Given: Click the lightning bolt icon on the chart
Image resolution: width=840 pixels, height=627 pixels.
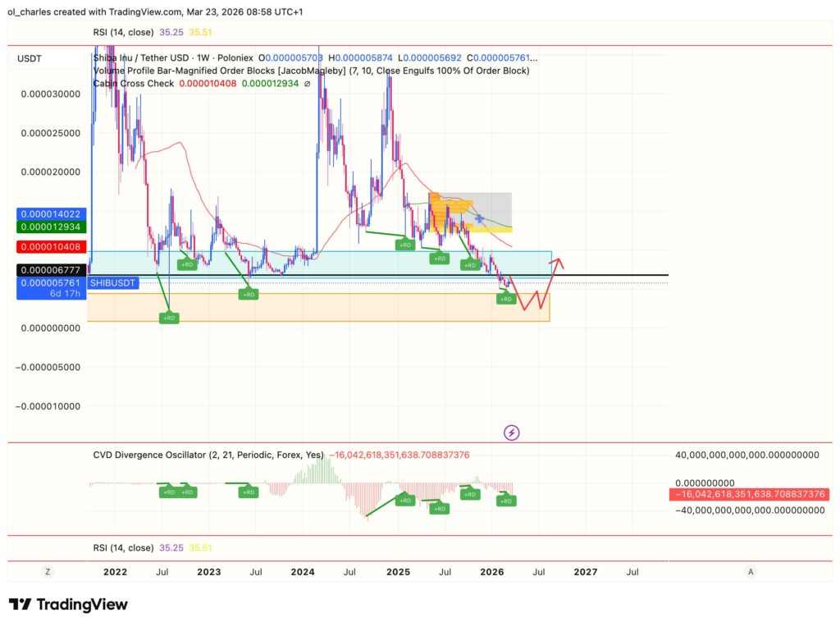Looking at the screenshot, I should (x=511, y=432).
